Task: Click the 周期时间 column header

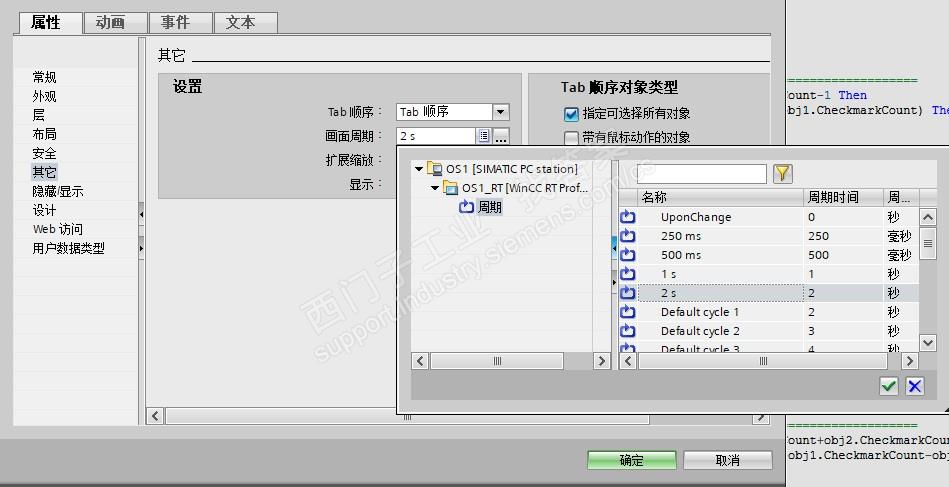Action: tap(843, 197)
